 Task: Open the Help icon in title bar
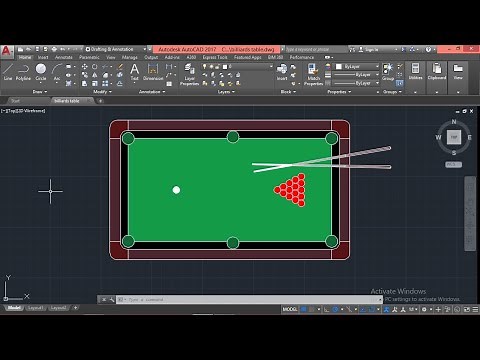point(428,49)
